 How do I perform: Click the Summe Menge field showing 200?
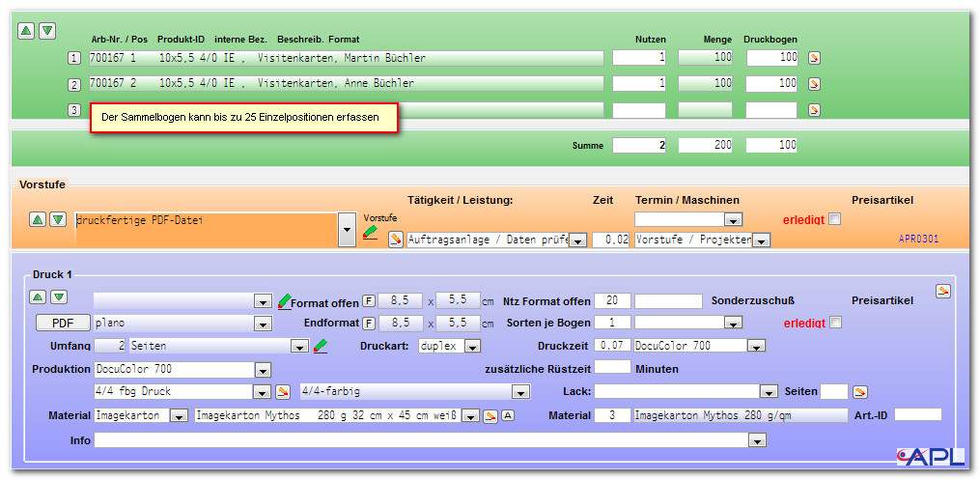point(705,145)
